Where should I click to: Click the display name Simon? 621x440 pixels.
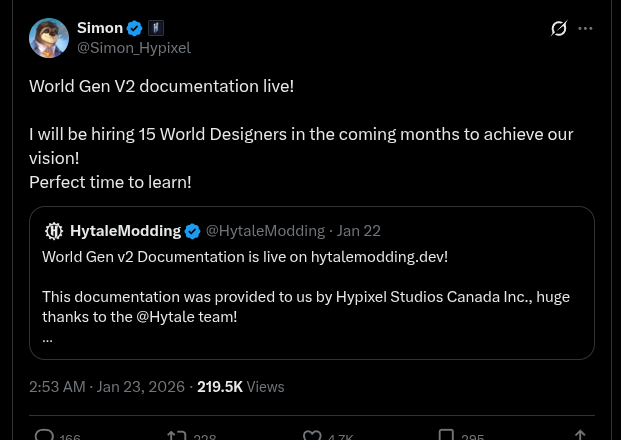click(99, 28)
